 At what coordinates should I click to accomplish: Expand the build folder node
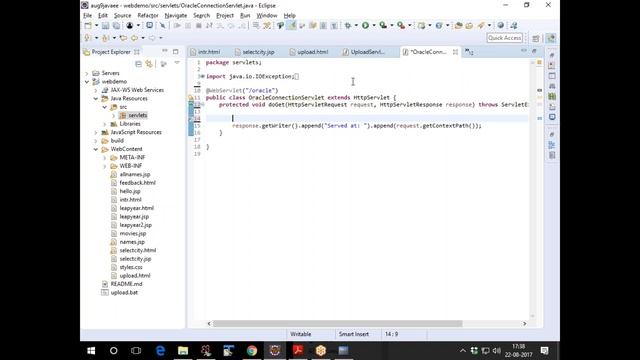(x=96, y=141)
